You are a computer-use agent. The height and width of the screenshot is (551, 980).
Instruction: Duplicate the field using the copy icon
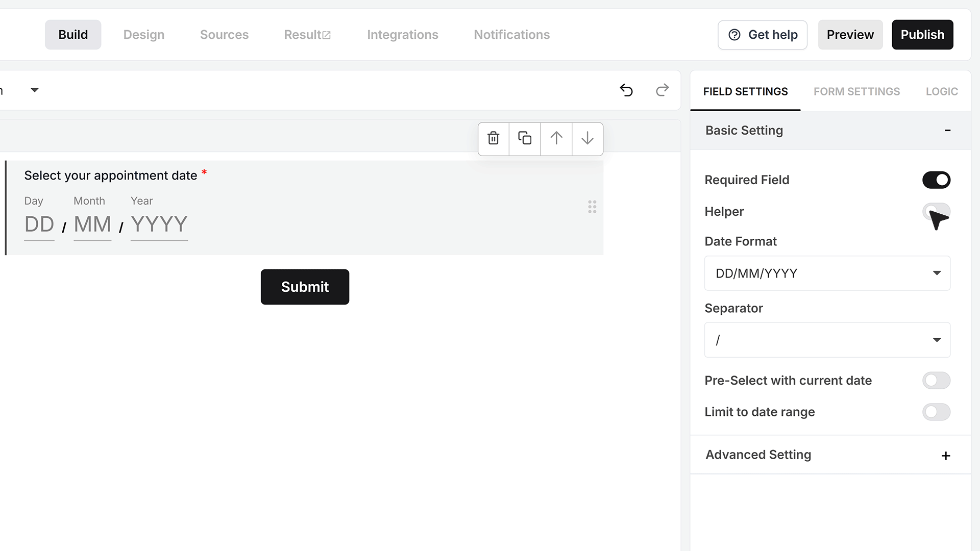pos(525,138)
